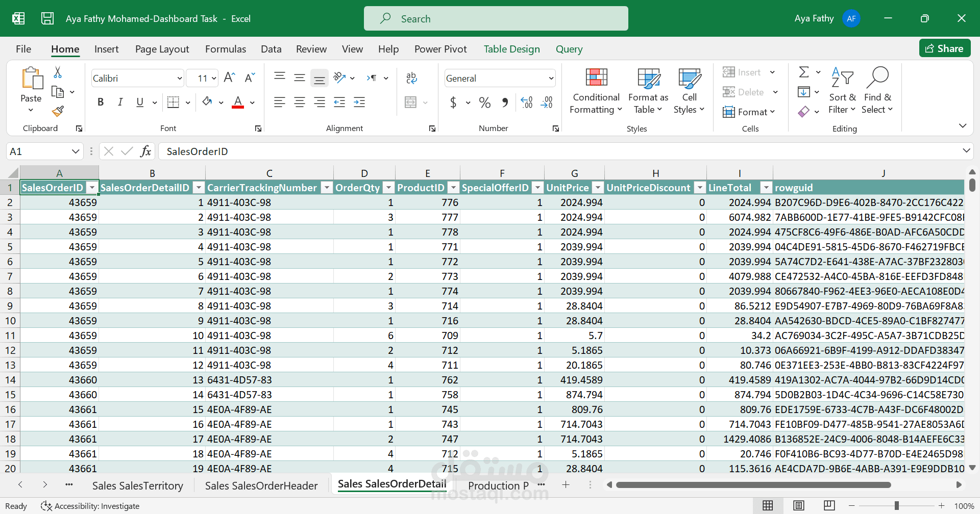Image resolution: width=980 pixels, height=514 pixels.
Task: Click the Percent Style icon
Action: (484, 102)
